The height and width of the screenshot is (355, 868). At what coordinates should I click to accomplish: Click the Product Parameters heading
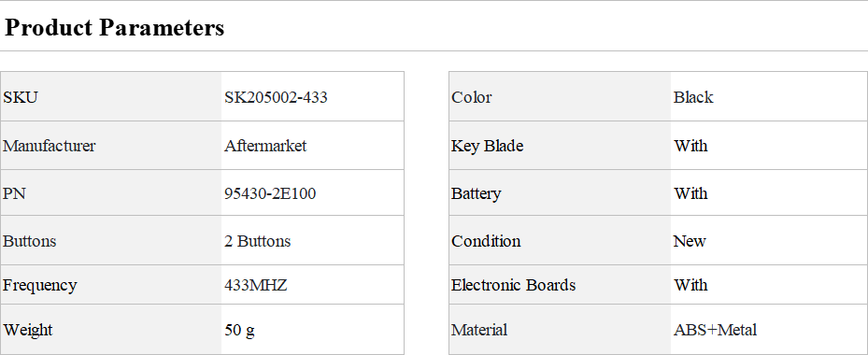[115, 27]
